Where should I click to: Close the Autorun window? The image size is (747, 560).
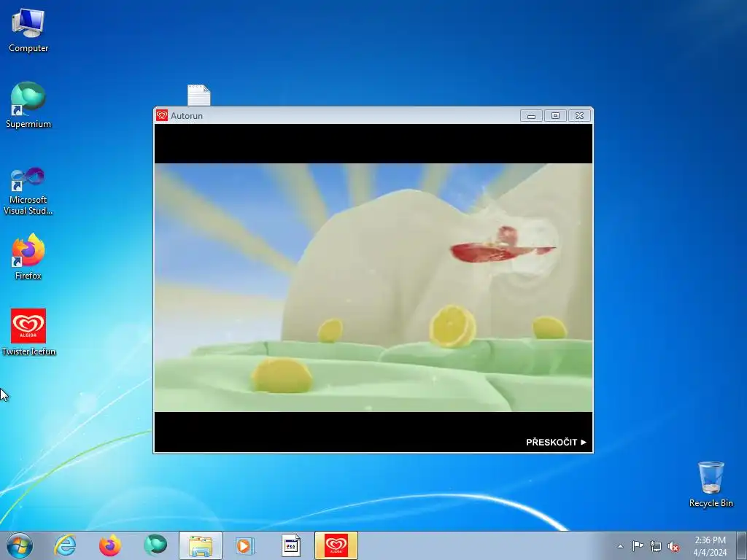pyautogui.click(x=580, y=116)
